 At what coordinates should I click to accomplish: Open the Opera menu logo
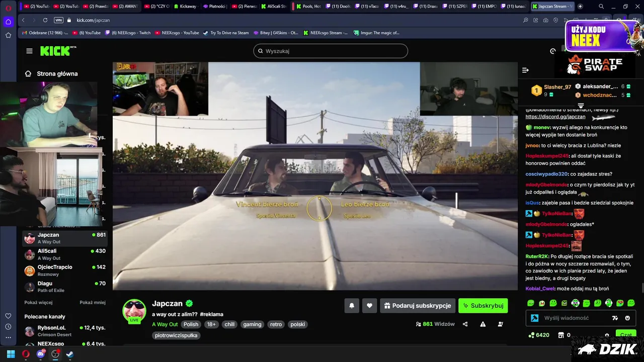8,8
